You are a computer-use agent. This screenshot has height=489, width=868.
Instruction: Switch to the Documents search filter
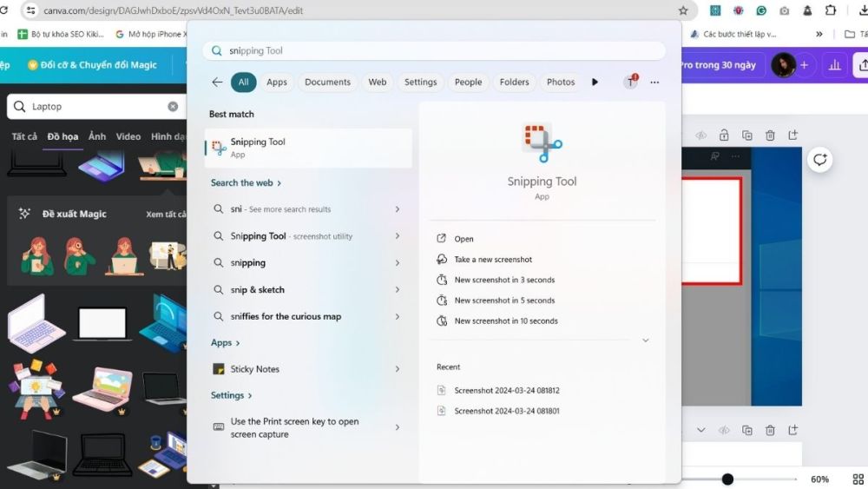click(328, 82)
